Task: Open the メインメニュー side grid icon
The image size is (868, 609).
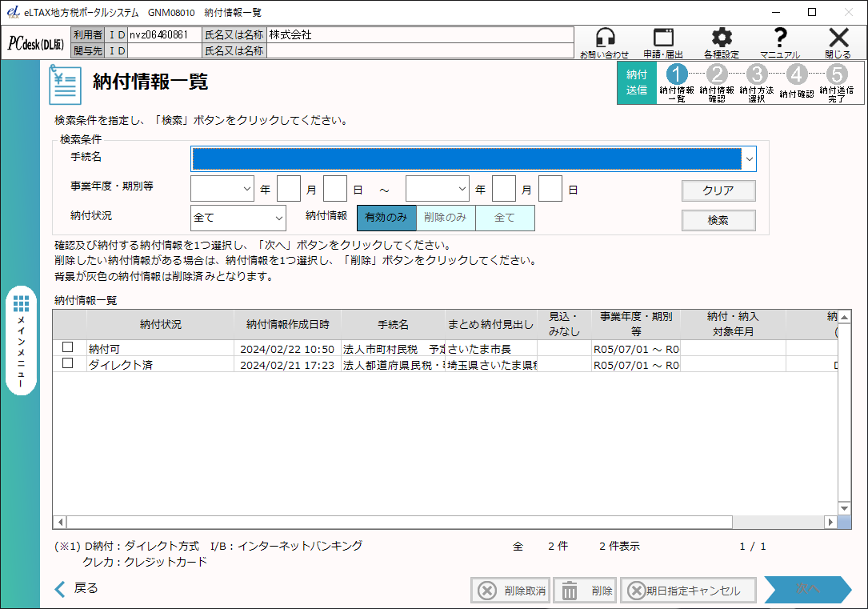Action: (x=22, y=340)
